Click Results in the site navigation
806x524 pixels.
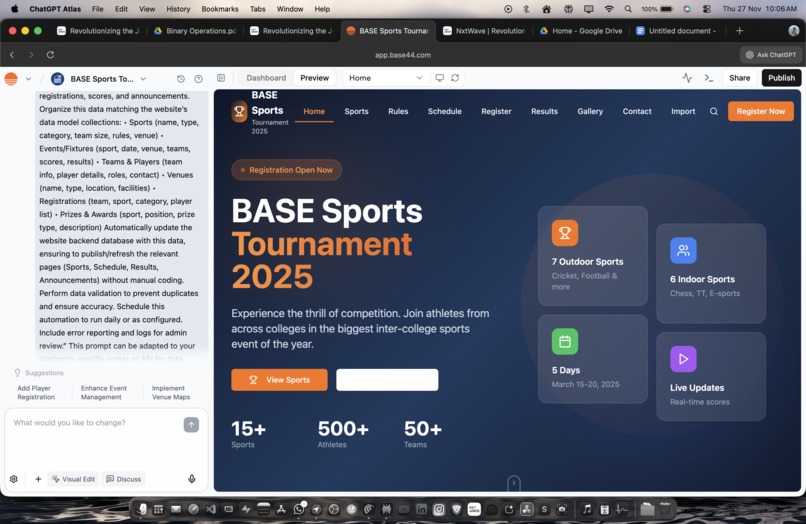click(544, 111)
